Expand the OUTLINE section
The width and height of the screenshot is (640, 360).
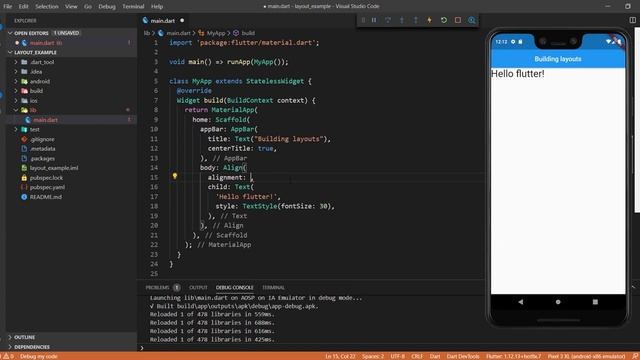pyautogui.click(x=24, y=338)
